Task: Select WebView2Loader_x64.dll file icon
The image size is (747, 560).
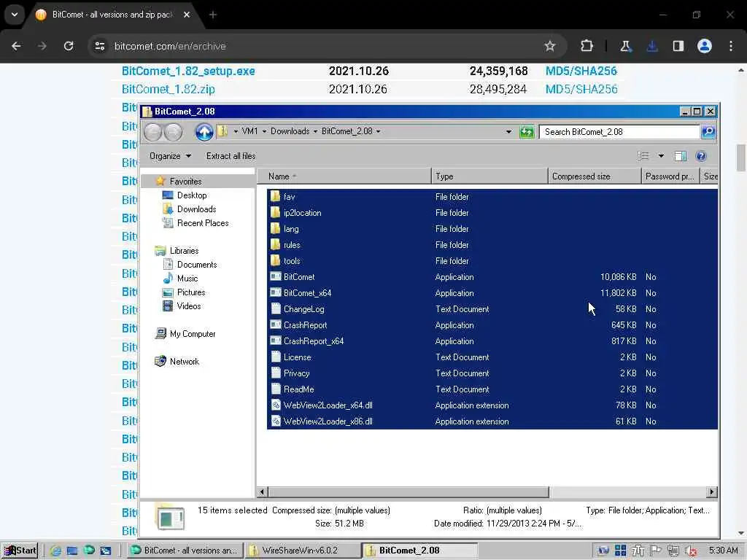Action: [x=275, y=405]
